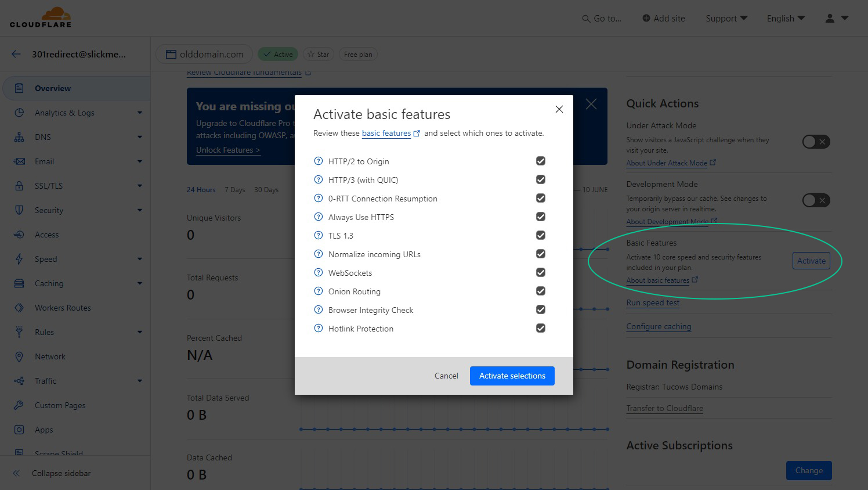The height and width of the screenshot is (490, 868).
Task: Click the Security shield sidebar icon
Action: coord(19,210)
